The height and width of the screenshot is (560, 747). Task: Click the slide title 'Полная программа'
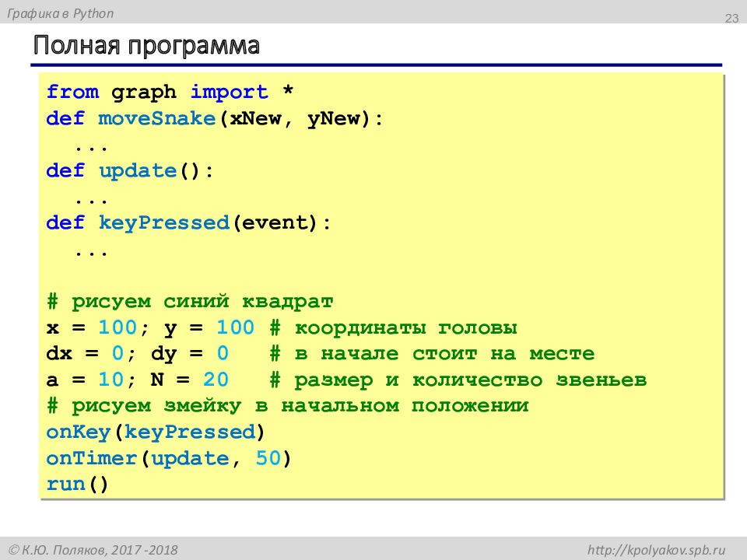tap(147, 46)
